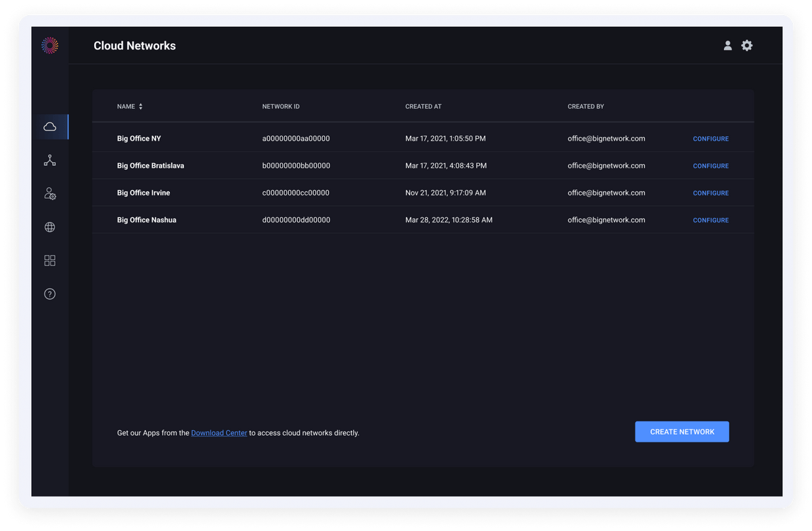This screenshot has height=531, width=812.
Task: Open the user profile icon
Action: point(727,45)
